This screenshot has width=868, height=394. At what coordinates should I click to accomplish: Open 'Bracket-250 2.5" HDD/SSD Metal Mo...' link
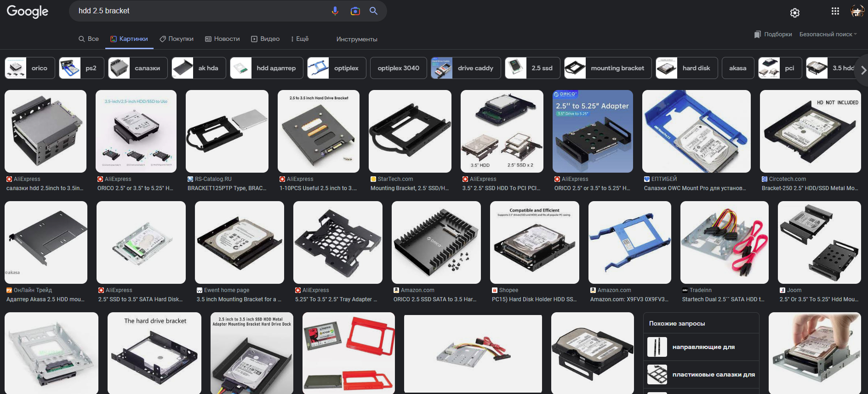pyautogui.click(x=810, y=188)
